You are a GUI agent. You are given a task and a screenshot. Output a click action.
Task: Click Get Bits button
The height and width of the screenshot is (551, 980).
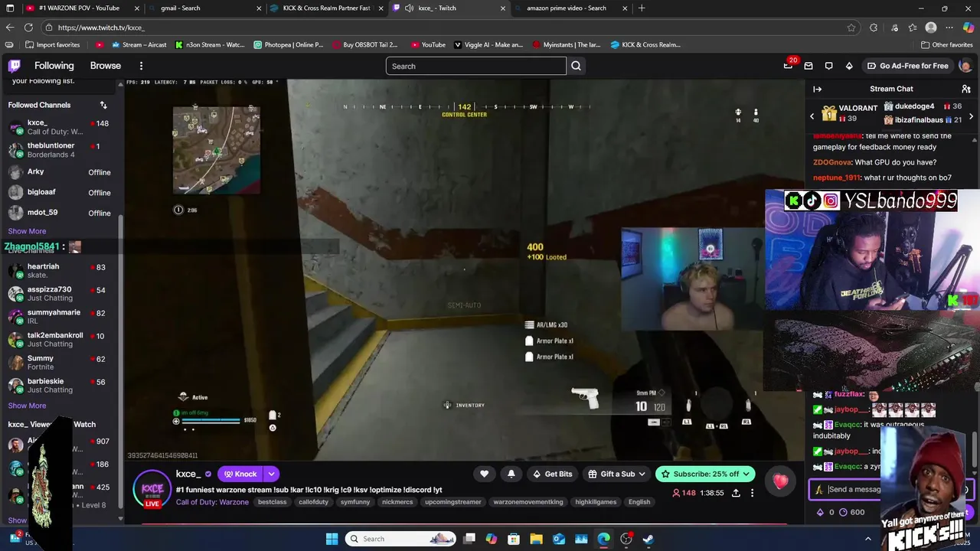coord(552,474)
